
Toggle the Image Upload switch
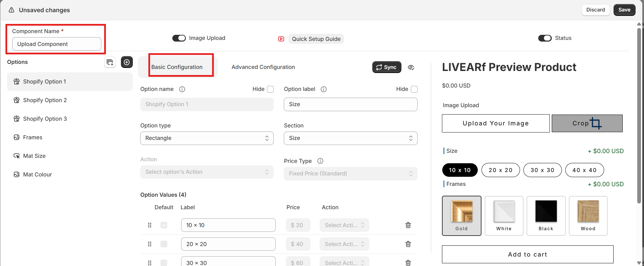pos(179,38)
